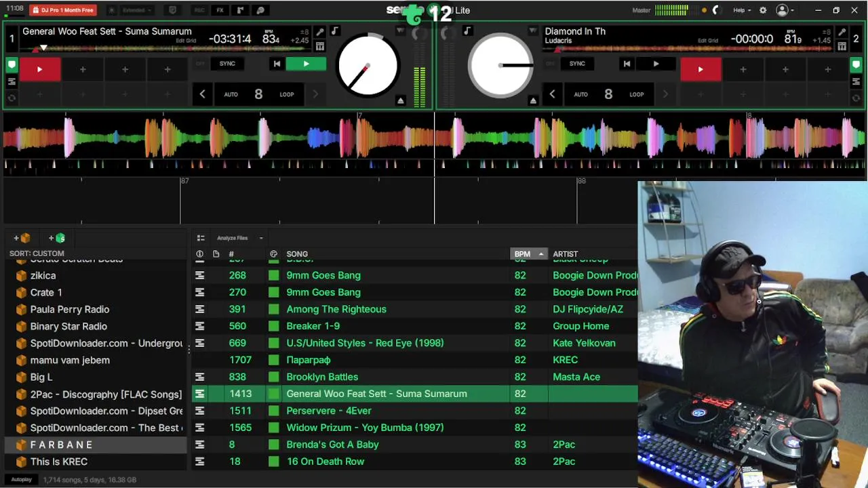Add a new smart crate with green icon
868x488 pixels.
click(57, 238)
